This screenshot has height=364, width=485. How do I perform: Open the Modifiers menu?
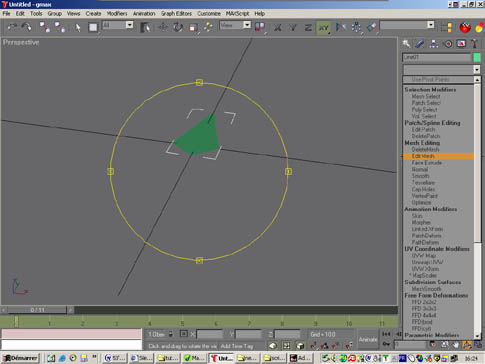117,14
